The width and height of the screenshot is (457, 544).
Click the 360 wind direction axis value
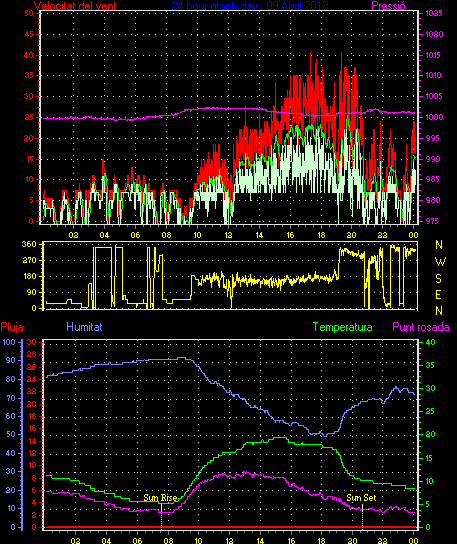[x=29, y=244]
